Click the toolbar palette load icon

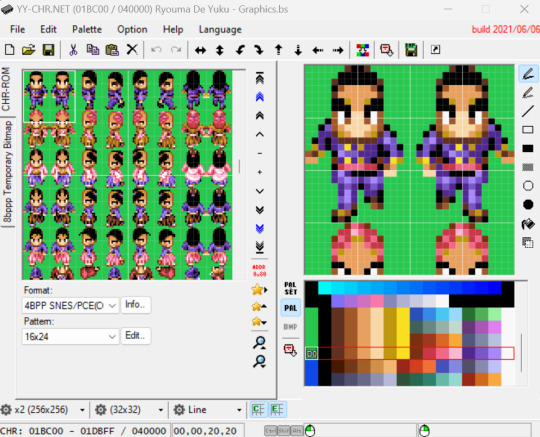386,50
